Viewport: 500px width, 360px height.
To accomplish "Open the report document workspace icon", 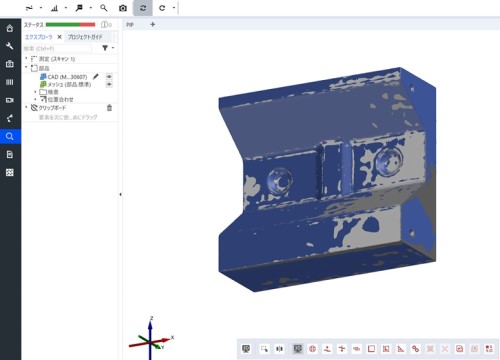I will (10, 154).
